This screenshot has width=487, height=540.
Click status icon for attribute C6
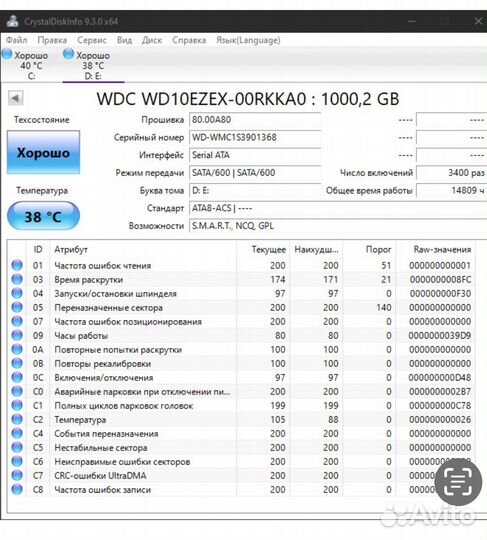tap(17, 461)
